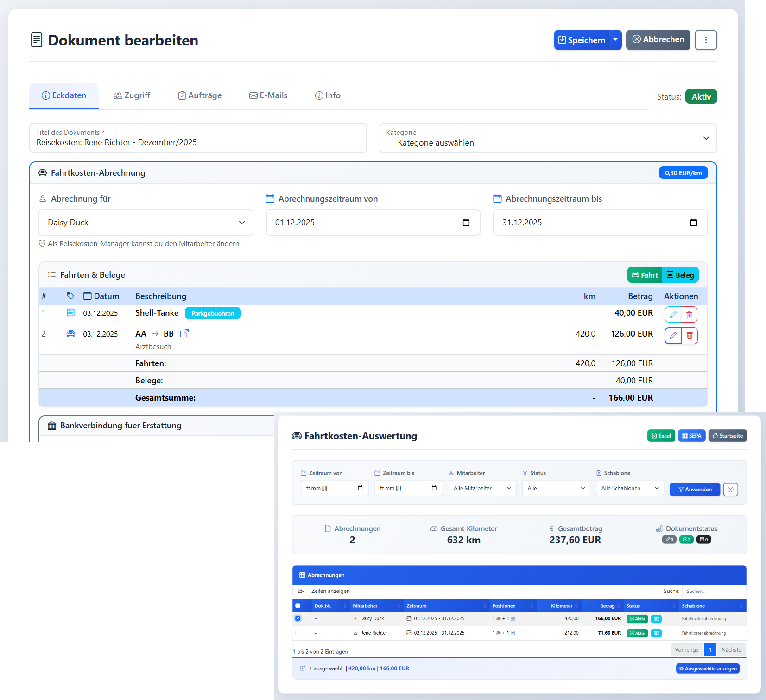Check the Rene Richter row checkbox
The height and width of the screenshot is (700, 766).
[x=298, y=633]
